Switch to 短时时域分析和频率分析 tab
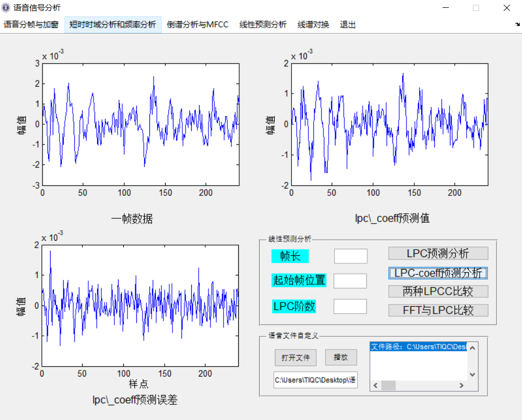This screenshot has width=522, height=420. click(x=113, y=24)
